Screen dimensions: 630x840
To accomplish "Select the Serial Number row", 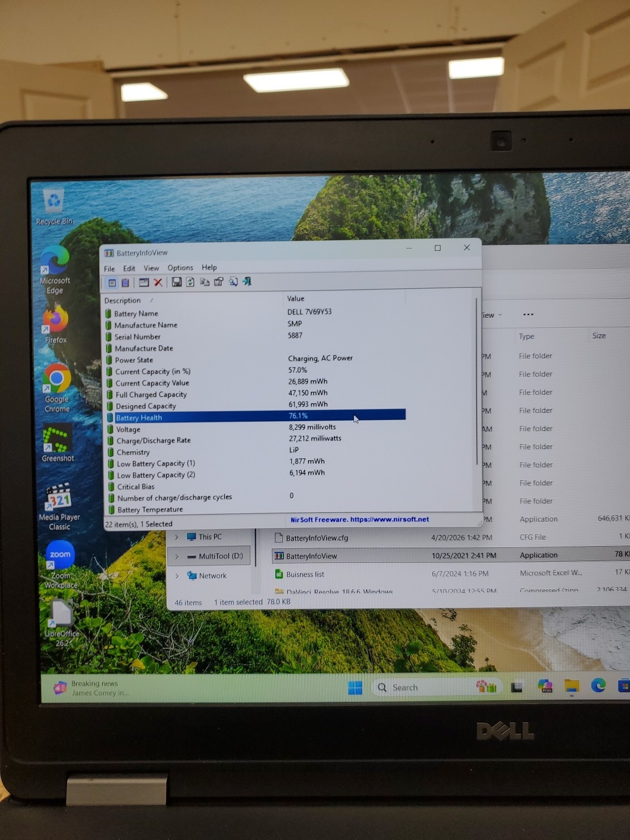I will click(255, 336).
